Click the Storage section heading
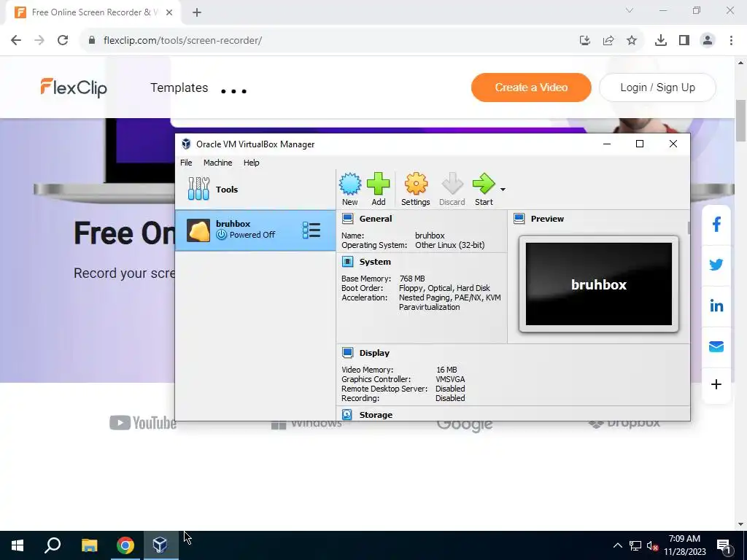 376,415
